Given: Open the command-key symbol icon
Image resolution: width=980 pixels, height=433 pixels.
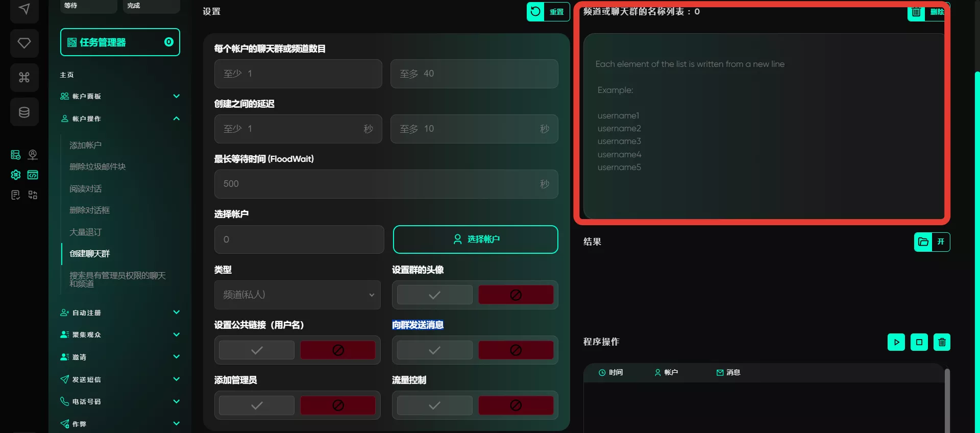Looking at the screenshot, I should click(24, 77).
